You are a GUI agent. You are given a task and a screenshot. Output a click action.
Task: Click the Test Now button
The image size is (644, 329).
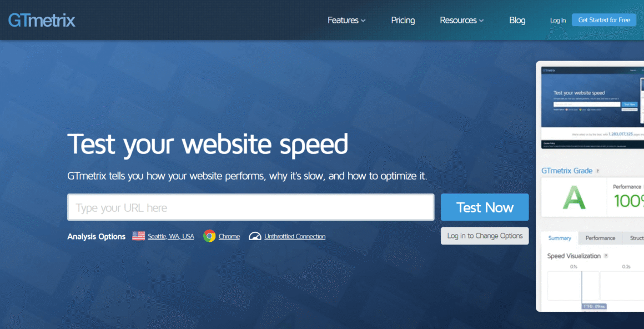point(484,207)
